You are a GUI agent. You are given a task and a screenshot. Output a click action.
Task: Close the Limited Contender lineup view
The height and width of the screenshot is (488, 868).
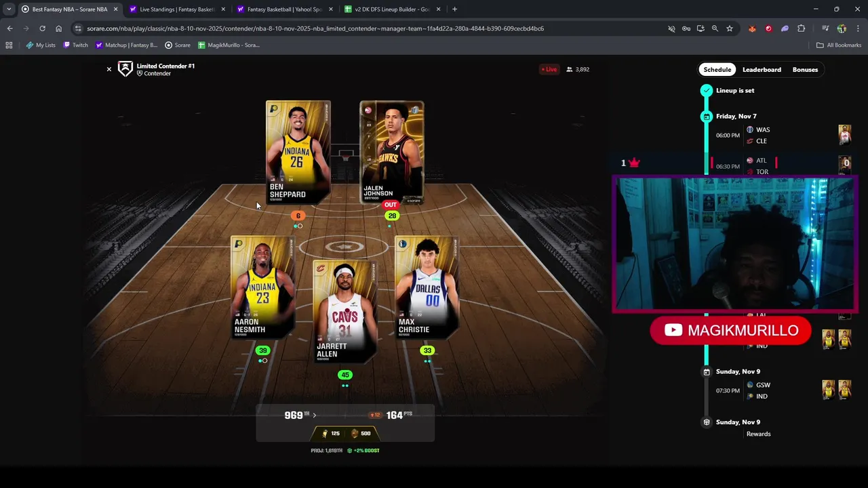click(x=108, y=69)
